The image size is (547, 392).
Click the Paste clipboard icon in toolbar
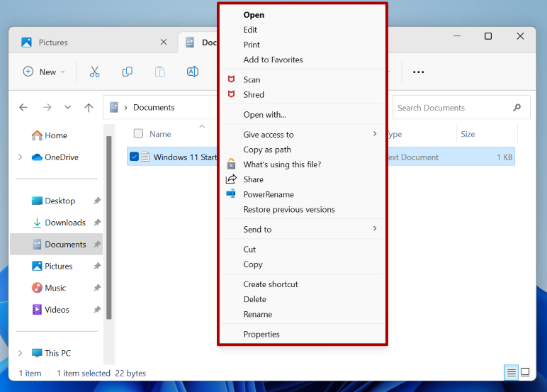[159, 72]
